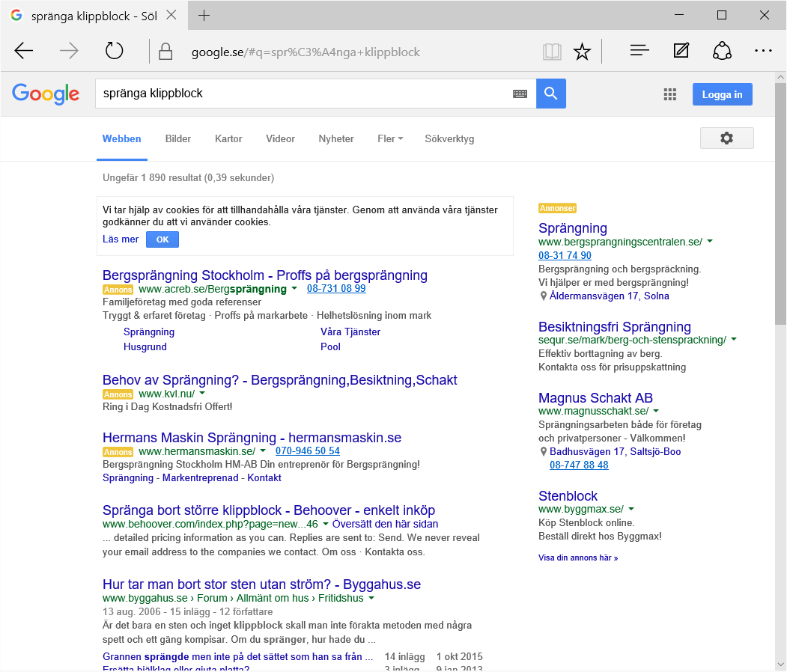
Task: Open the Husgrund sitelink
Action: (145, 347)
